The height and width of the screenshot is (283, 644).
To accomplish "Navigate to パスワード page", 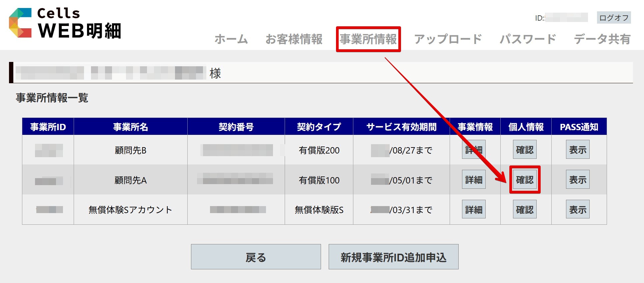I will point(528,39).
